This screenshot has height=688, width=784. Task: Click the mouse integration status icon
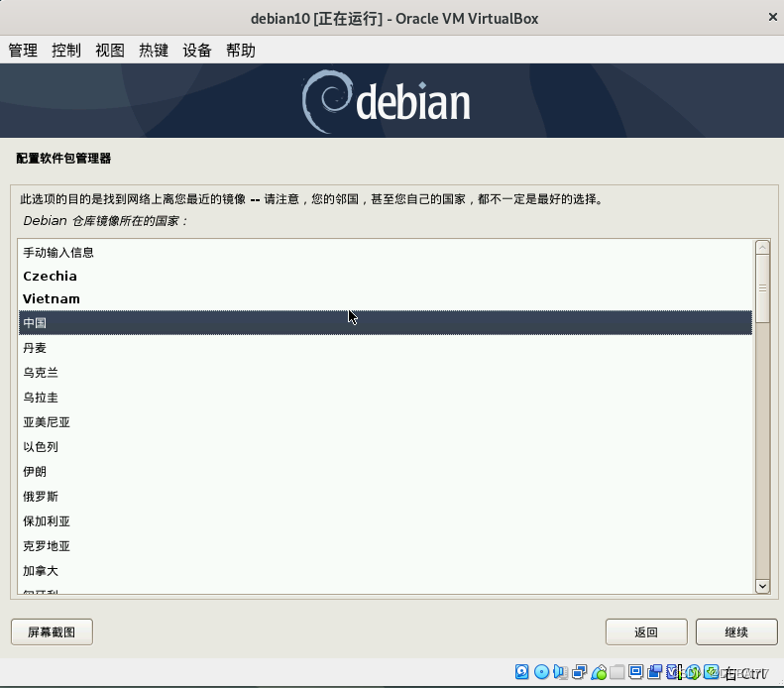click(693, 672)
